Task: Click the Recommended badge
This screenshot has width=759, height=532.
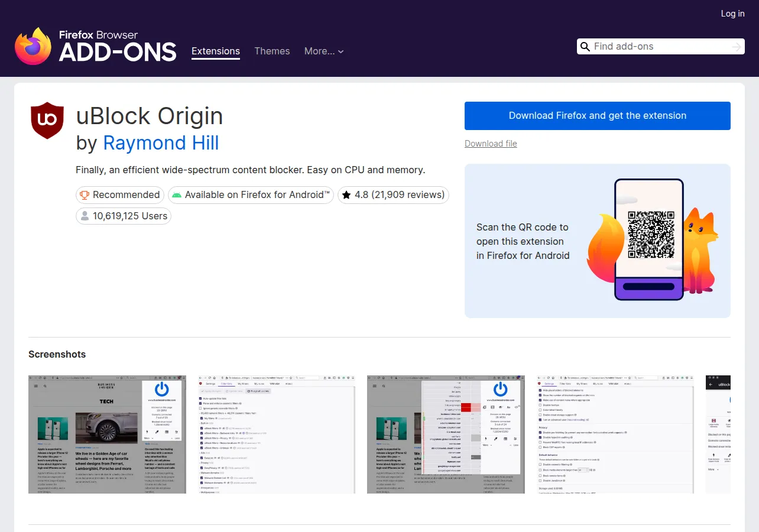Action: (x=119, y=194)
